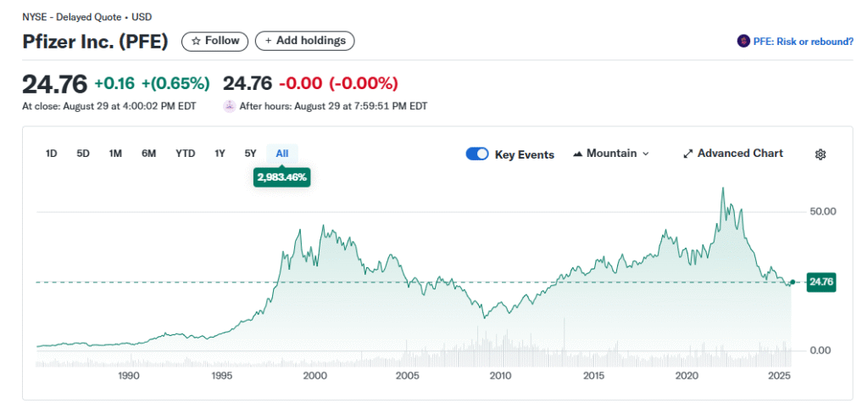
Task: Select the 5Y time range
Action: [250, 154]
